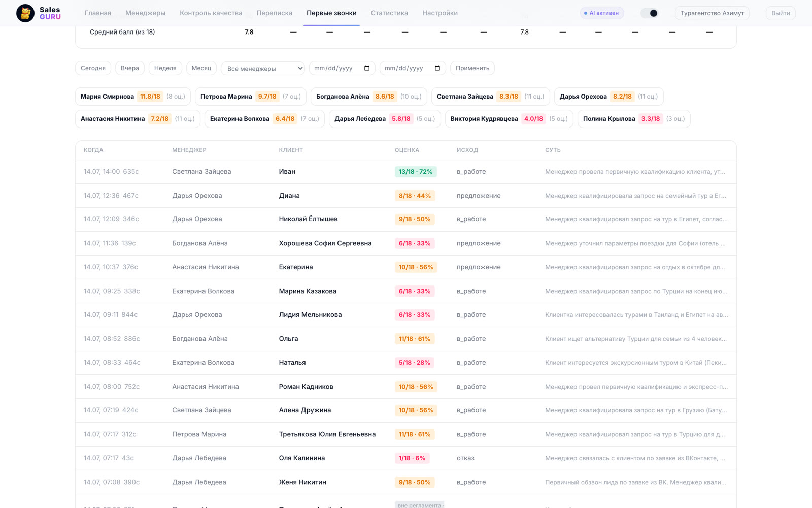The width and height of the screenshot is (812, 508).
Task: Focus the second mm/dd/yyyy date field
Action: coord(413,68)
